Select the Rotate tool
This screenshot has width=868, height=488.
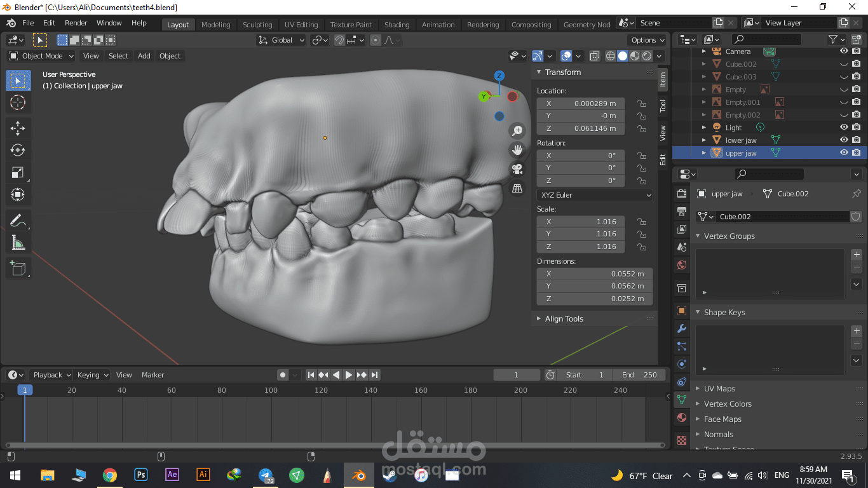pyautogui.click(x=18, y=150)
